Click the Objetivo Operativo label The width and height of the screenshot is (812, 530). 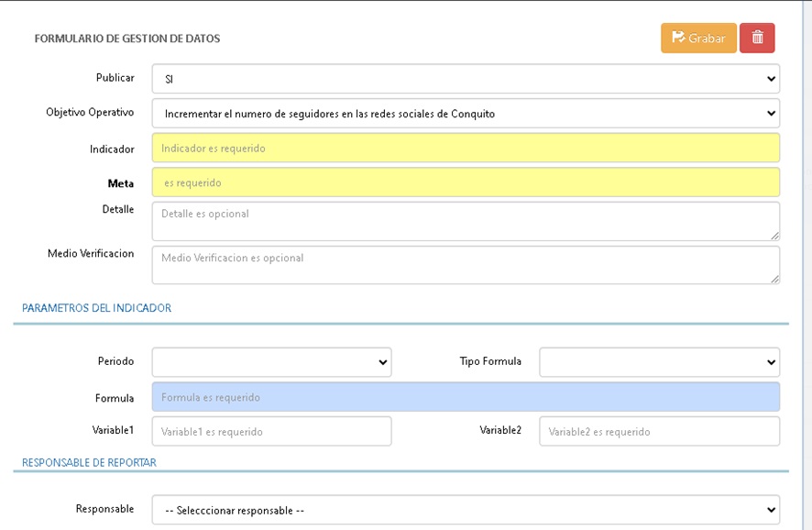coord(90,113)
